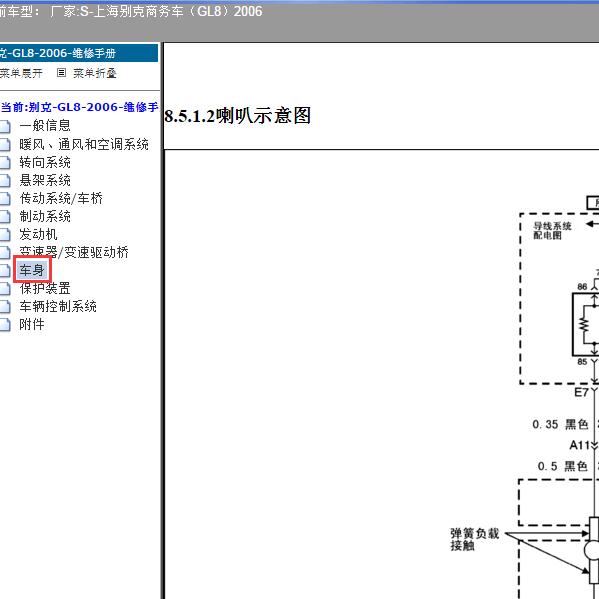Image resolution: width=599 pixels, height=599 pixels.
Task: Open the 传动系统/车桥 section
Action: click(x=61, y=198)
